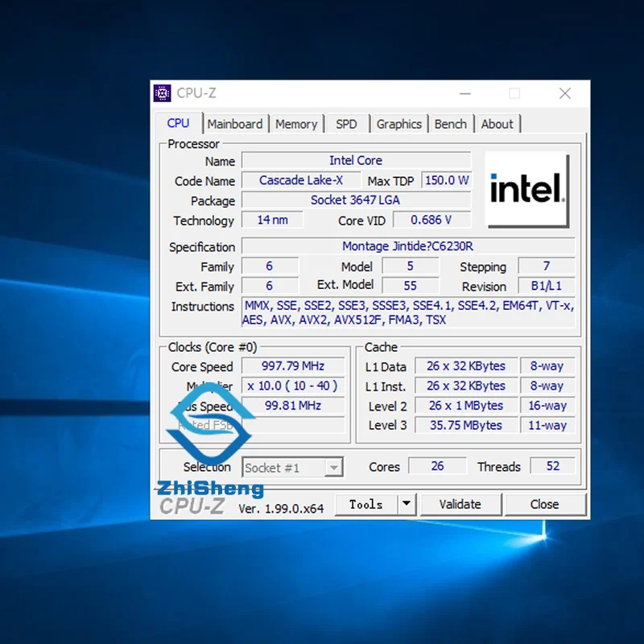
Task: Click the Revision value B1/L1
Action: coord(547,286)
